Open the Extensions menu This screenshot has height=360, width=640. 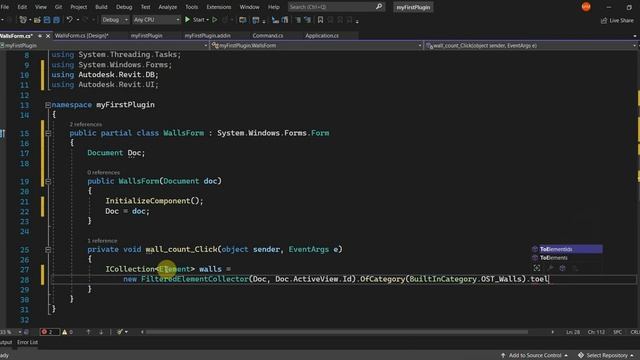pyautogui.click(x=218, y=7)
